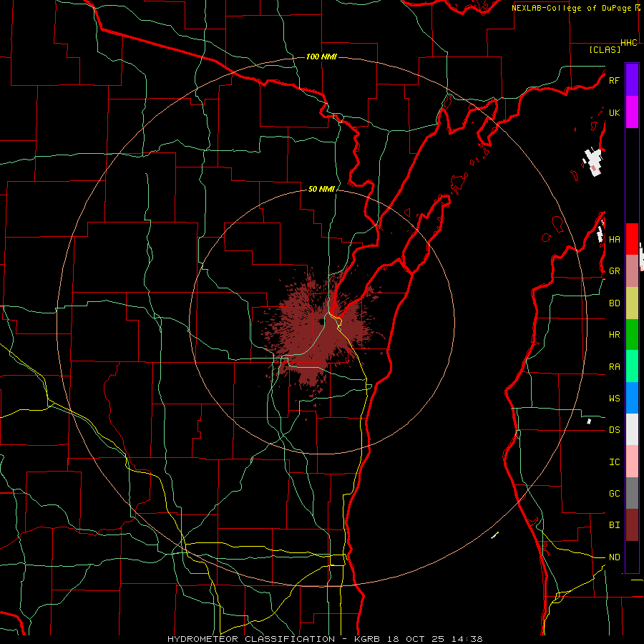Click the HR green legend swatch
Image resolution: width=644 pixels, height=644 pixels.
(x=632, y=335)
